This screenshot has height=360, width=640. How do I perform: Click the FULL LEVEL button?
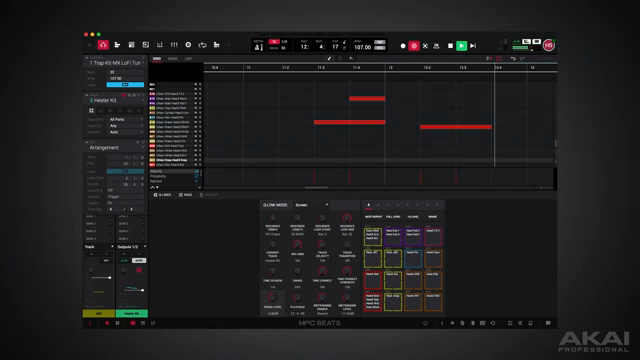[x=393, y=217]
